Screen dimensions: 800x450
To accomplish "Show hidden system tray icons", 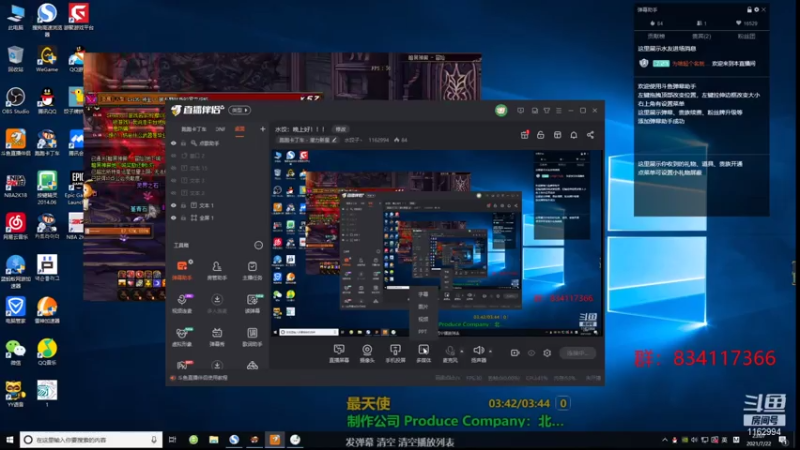I will pyautogui.click(x=665, y=440).
